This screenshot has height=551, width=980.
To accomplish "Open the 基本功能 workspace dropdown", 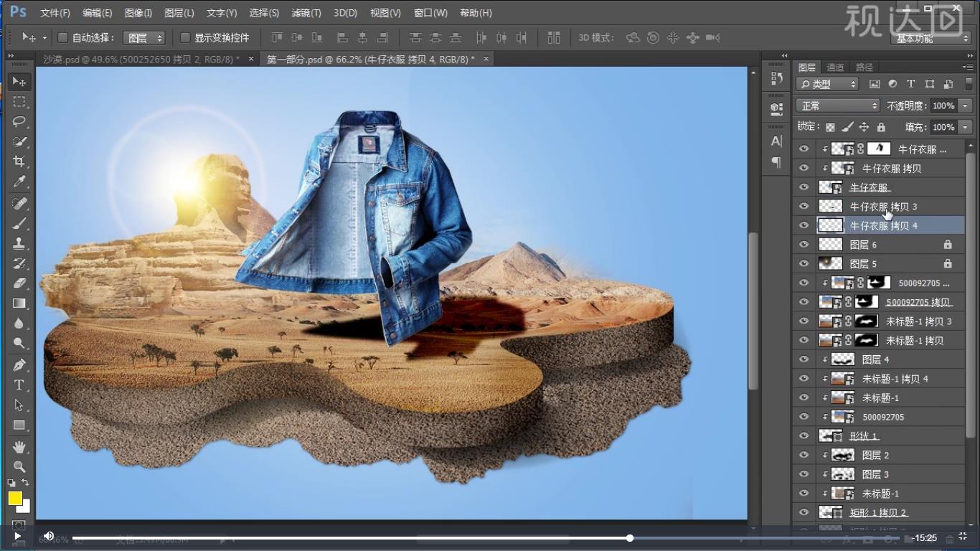I will pyautogui.click(x=932, y=38).
